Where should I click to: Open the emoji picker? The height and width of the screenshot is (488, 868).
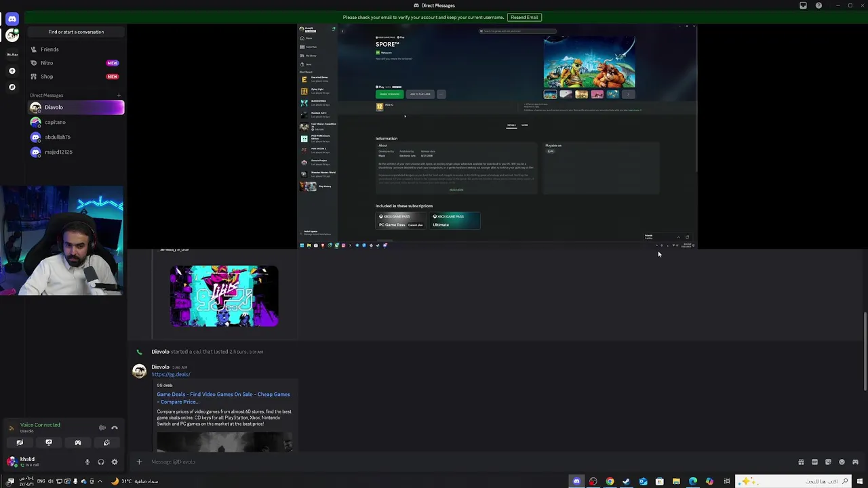[x=842, y=462]
